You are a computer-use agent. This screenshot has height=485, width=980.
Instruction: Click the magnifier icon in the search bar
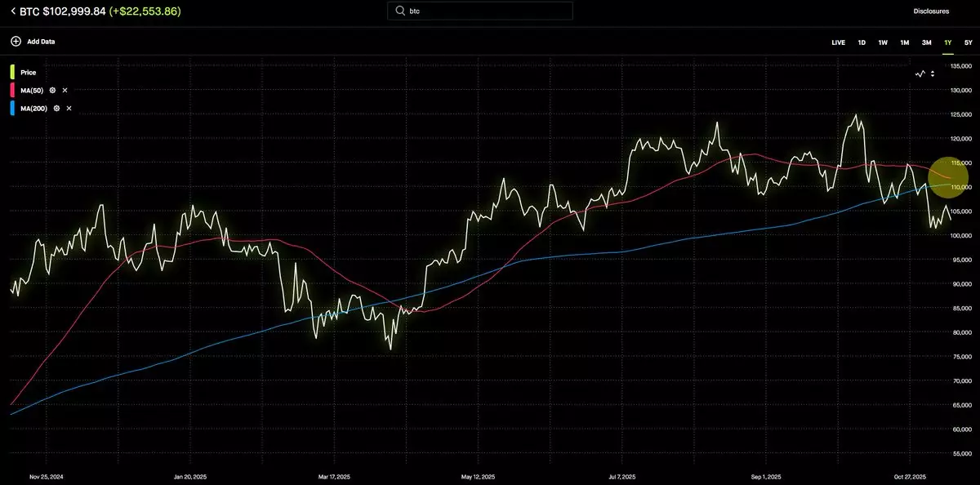click(399, 11)
